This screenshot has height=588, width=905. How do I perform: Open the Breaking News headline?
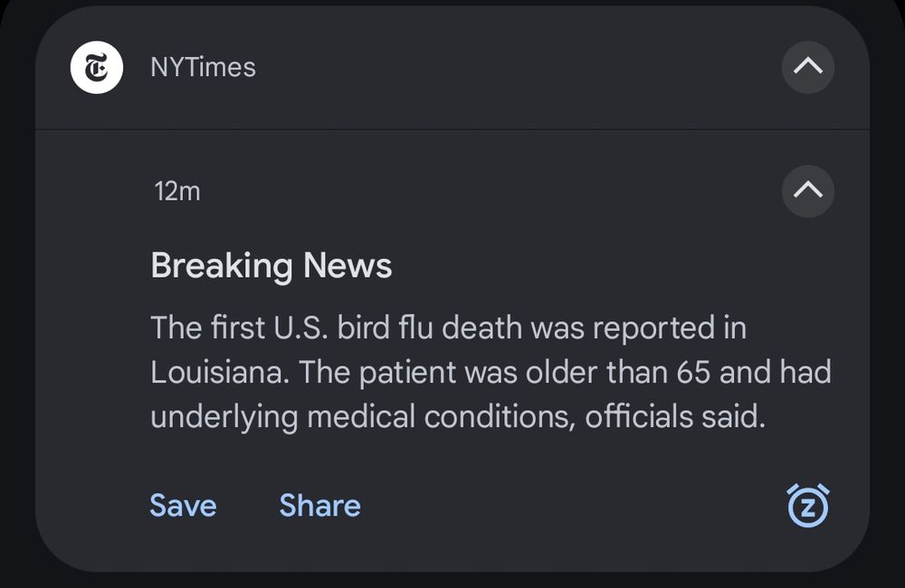click(271, 265)
